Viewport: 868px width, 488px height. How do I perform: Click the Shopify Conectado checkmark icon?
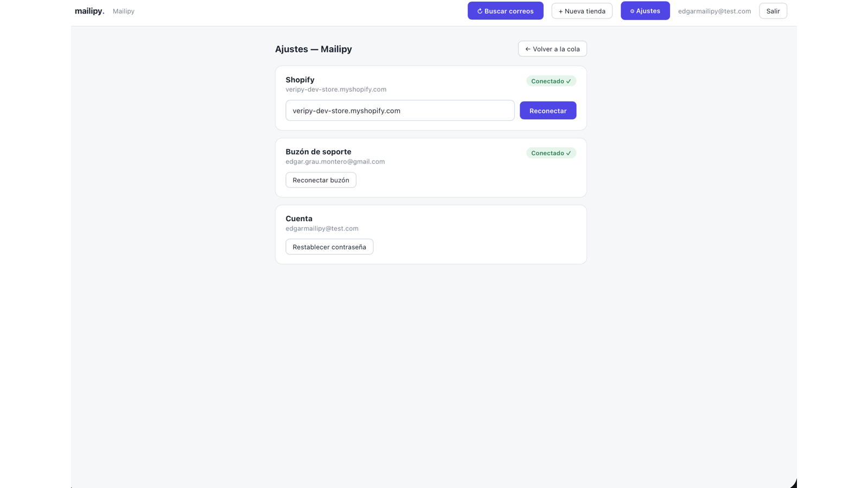point(569,81)
